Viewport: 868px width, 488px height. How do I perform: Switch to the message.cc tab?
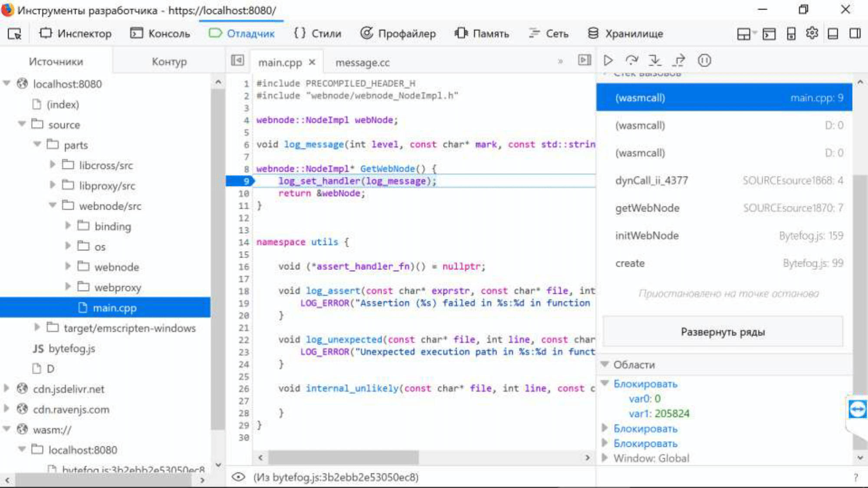[x=363, y=62]
